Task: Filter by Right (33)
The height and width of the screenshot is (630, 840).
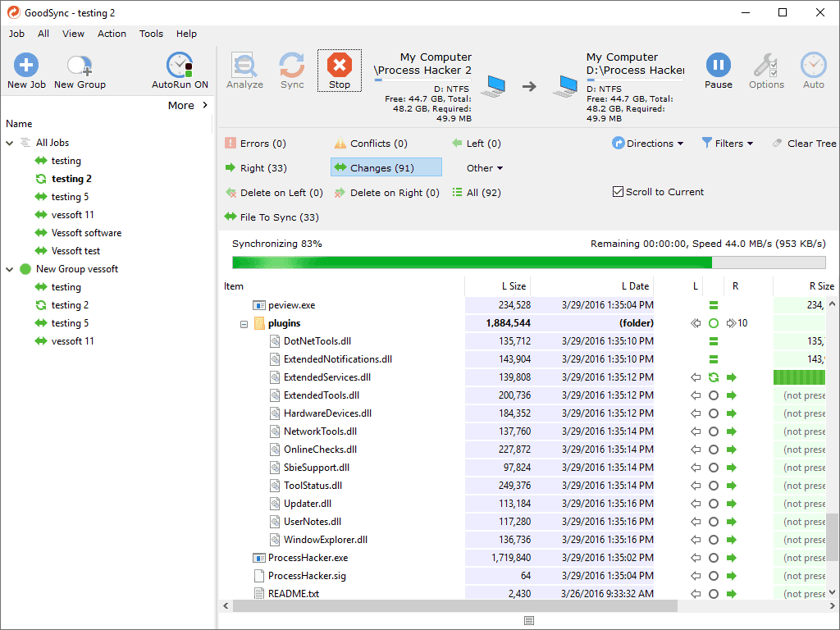Action: [x=256, y=168]
